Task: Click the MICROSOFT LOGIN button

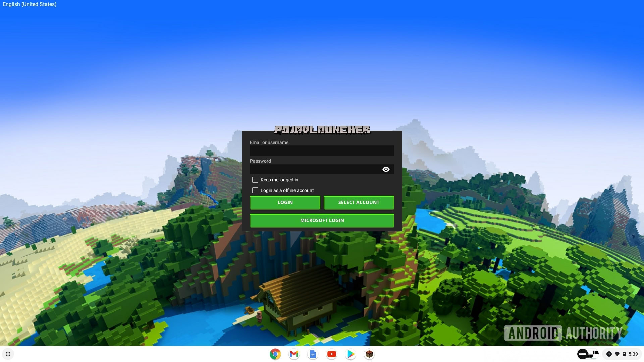Action: [322, 220]
